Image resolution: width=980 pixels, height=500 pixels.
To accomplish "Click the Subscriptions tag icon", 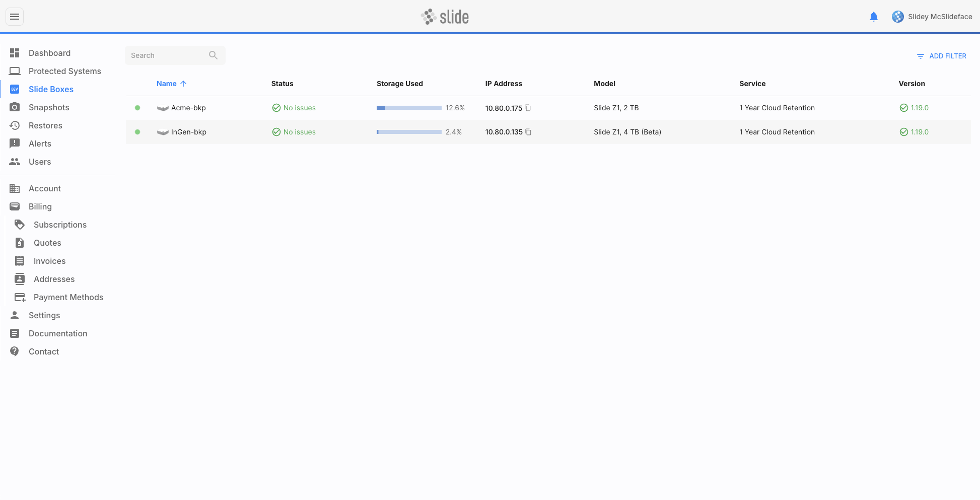I will (x=20, y=225).
